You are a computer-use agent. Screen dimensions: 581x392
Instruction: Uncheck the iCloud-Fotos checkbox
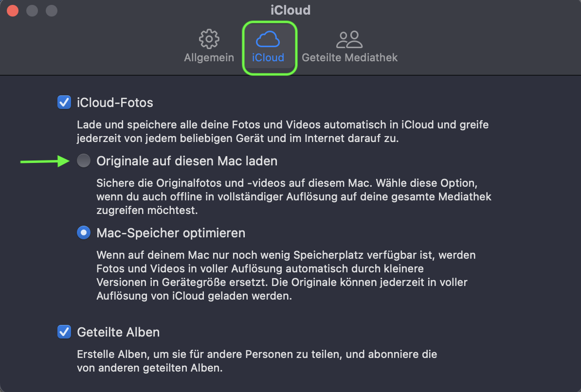pyautogui.click(x=64, y=103)
